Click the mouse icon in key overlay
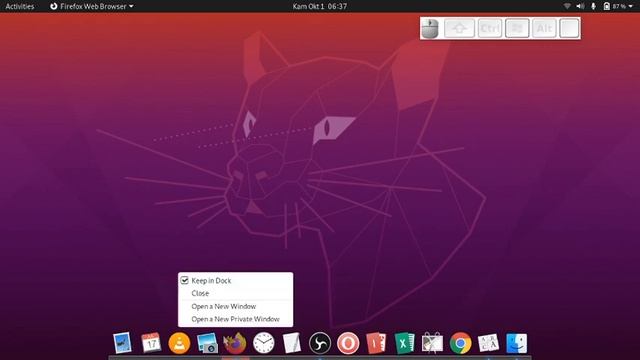The height and width of the screenshot is (360, 640). pos(430,29)
